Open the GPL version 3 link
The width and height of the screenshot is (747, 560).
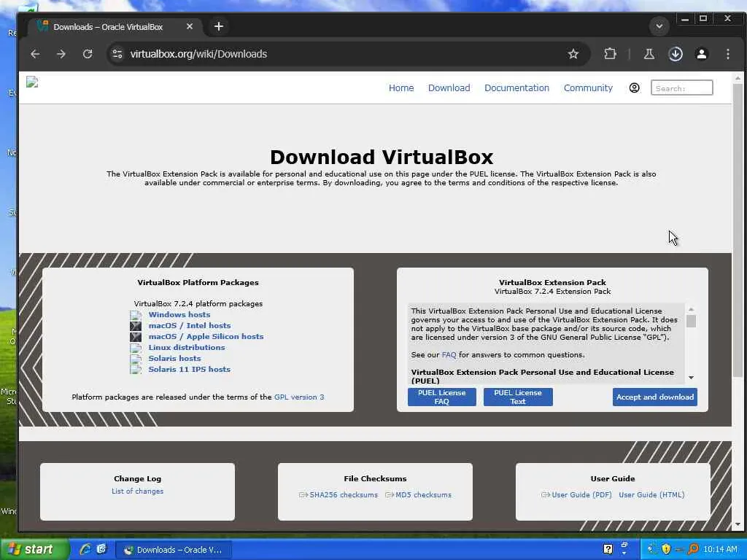(299, 397)
